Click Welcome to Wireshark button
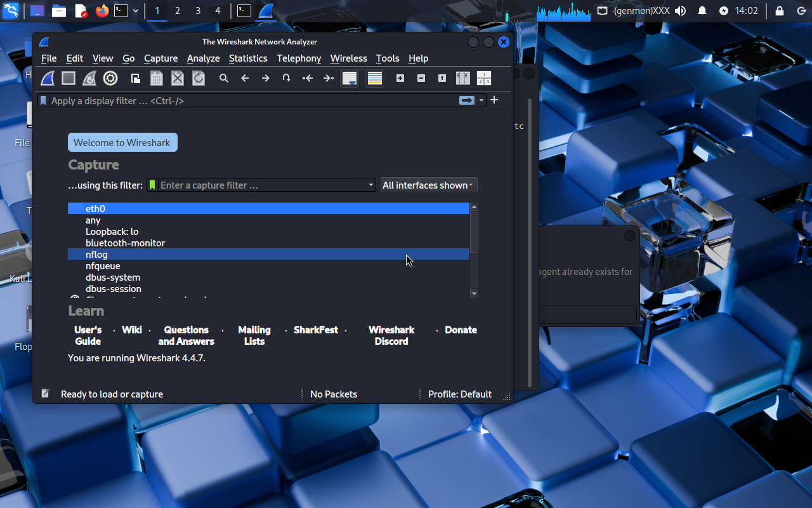This screenshot has height=508, width=812. 122,142
